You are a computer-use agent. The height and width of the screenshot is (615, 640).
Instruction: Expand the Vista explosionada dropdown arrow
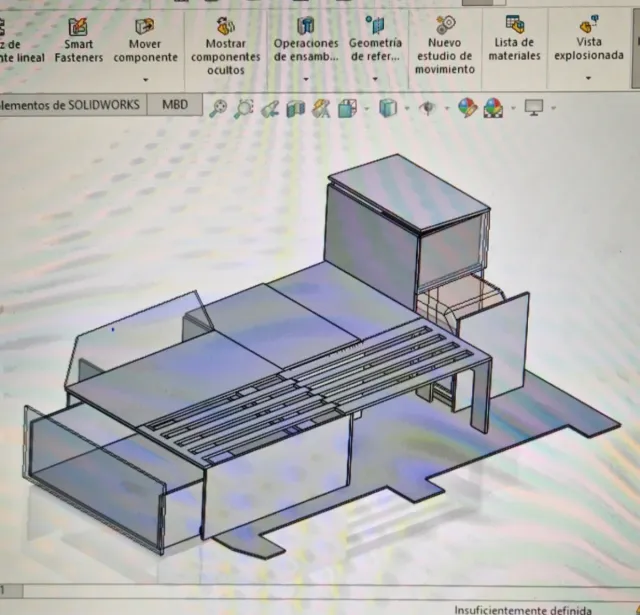tap(589, 79)
